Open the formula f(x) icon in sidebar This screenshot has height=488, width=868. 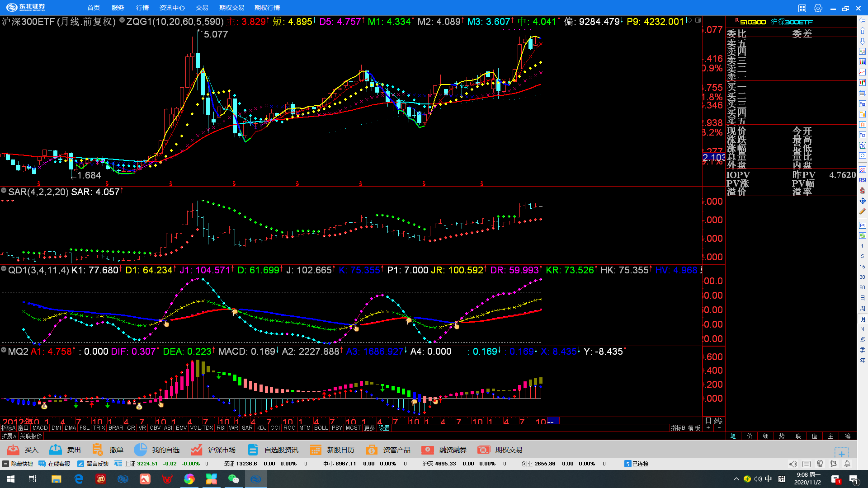tap(863, 145)
